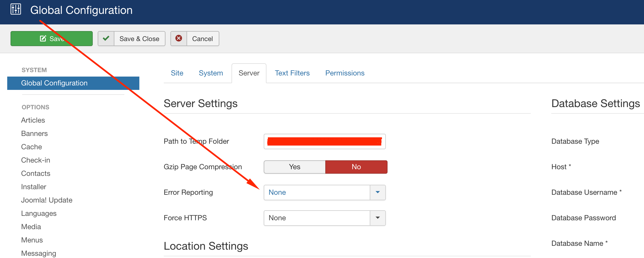Screen dimensions: 644x258
Task: Click the Path to Temp Folder field
Action: 324,141
